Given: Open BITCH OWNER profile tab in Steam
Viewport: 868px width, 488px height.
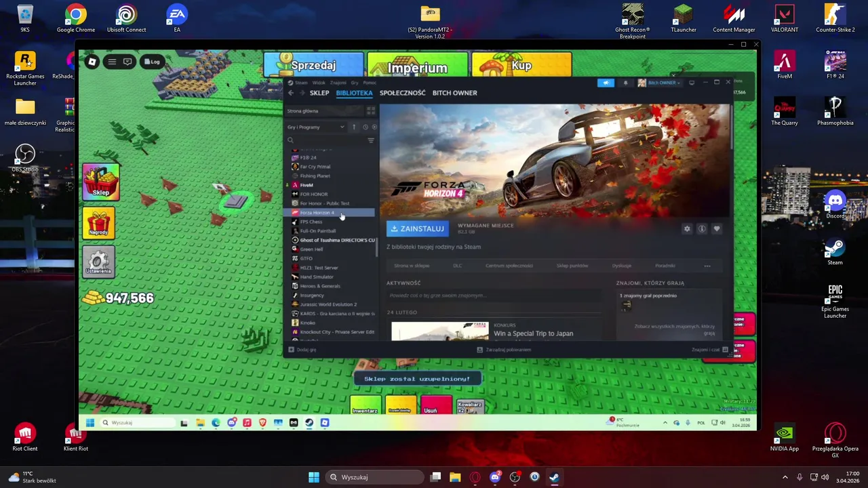Looking at the screenshot, I should tap(454, 93).
